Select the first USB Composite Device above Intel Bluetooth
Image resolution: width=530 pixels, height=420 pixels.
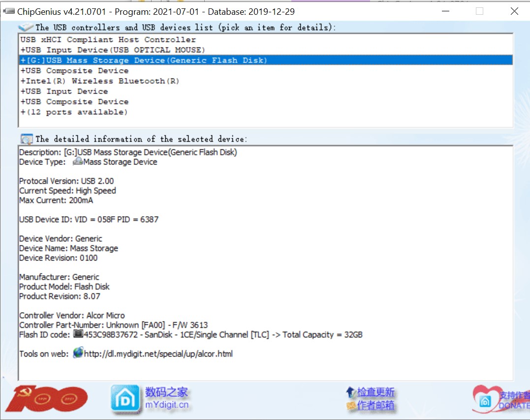pos(265,71)
